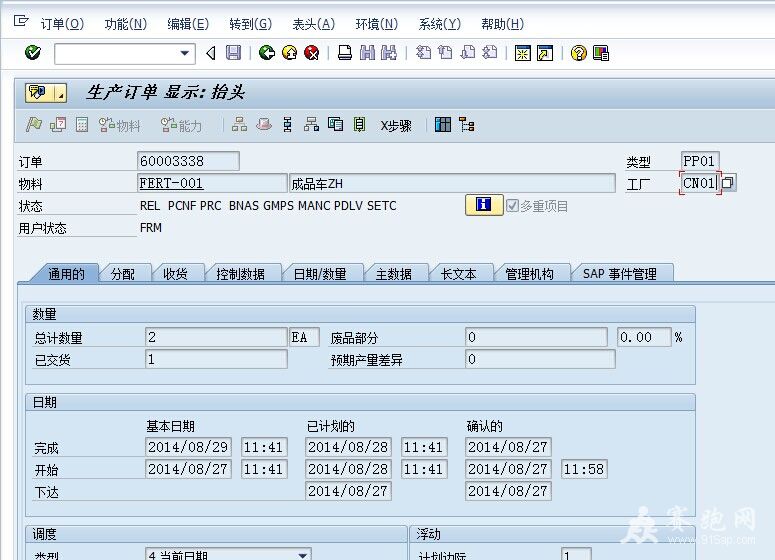Click the First Page icon
Screen dimensions: 775x560
(423, 52)
